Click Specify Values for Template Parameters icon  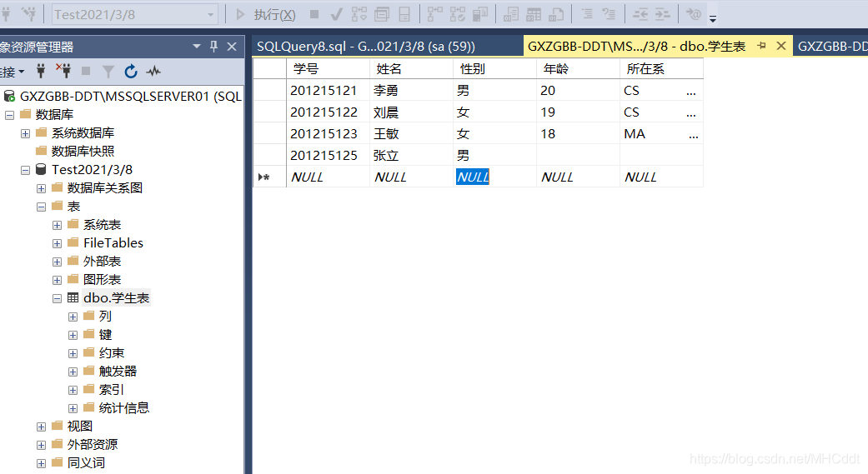693,14
